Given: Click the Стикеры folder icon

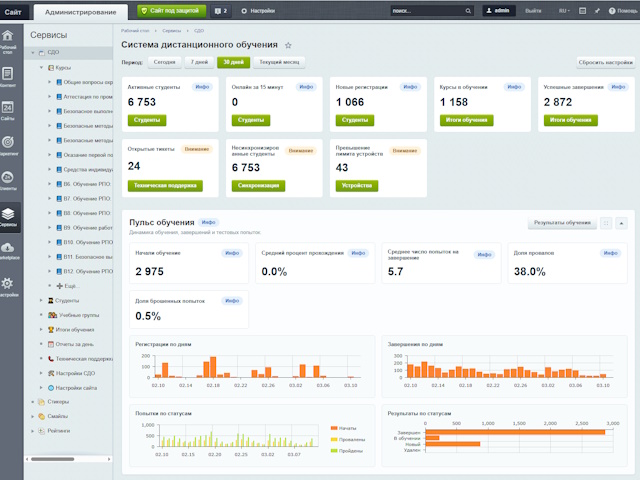Looking at the screenshot, I should coord(41,402).
